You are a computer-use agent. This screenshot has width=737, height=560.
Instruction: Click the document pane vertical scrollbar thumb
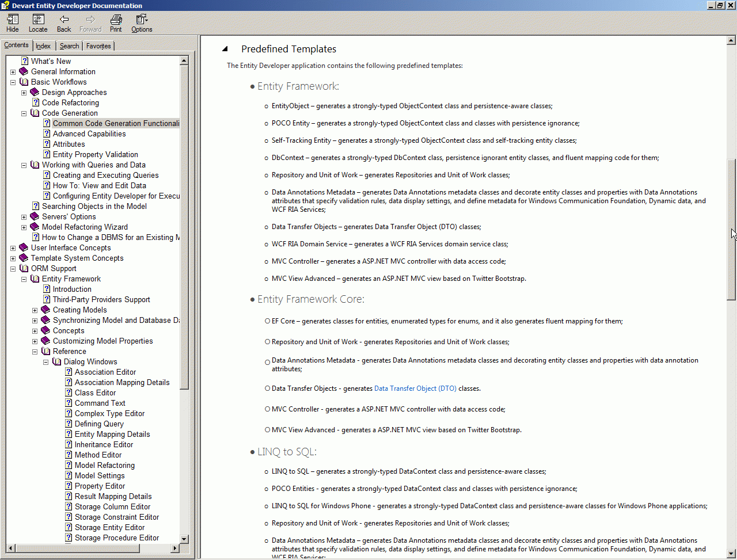click(731, 228)
